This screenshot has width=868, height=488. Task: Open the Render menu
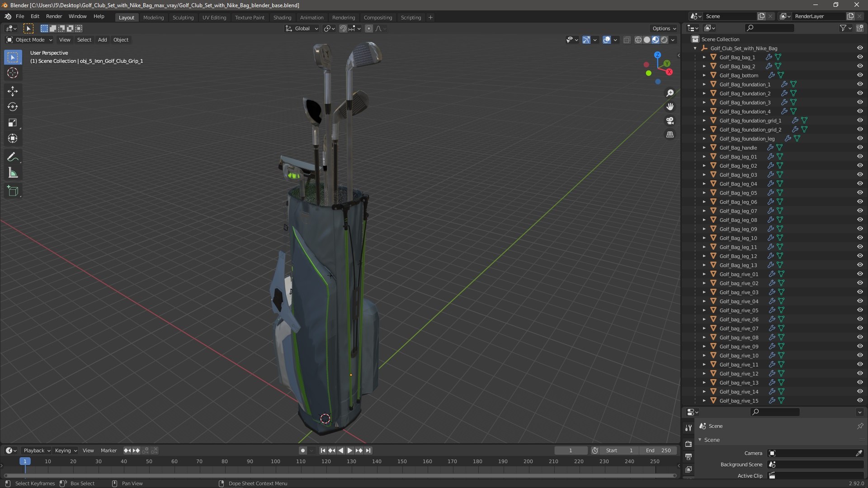(x=54, y=16)
